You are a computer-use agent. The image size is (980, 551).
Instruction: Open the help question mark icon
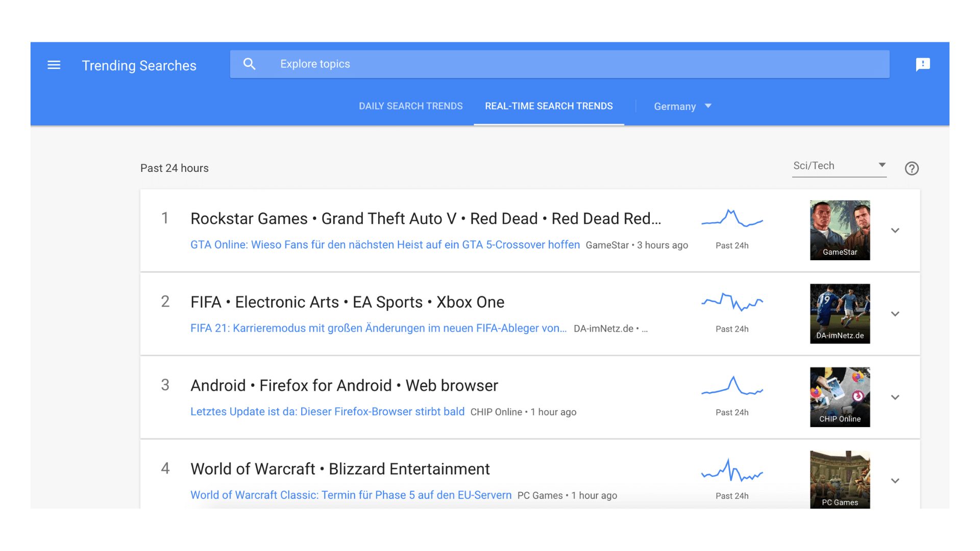click(912, 168)
